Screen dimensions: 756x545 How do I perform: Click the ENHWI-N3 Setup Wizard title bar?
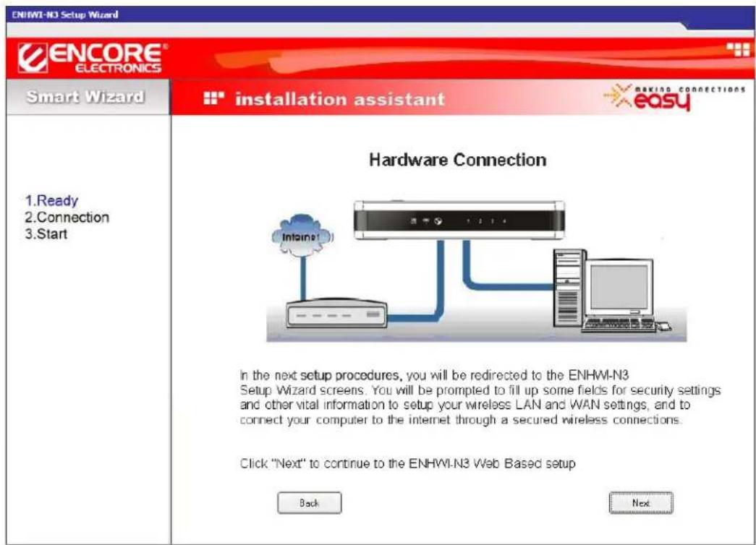coord(381,14)
